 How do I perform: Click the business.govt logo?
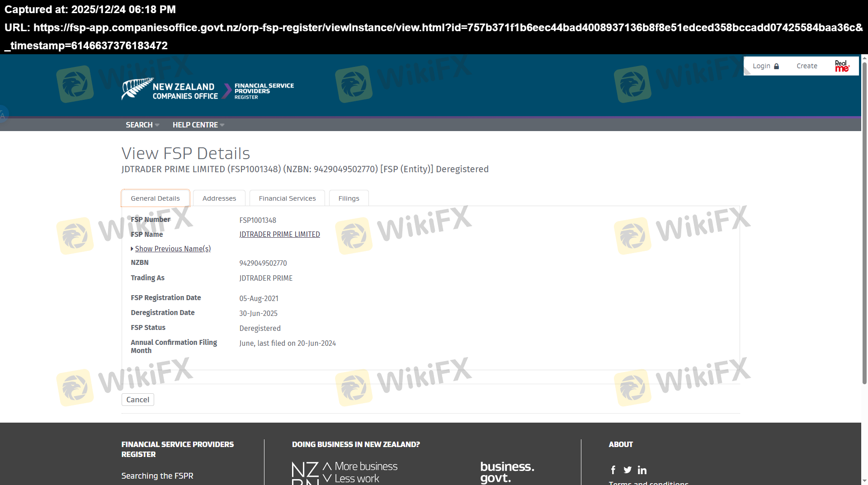coord(507,472)
